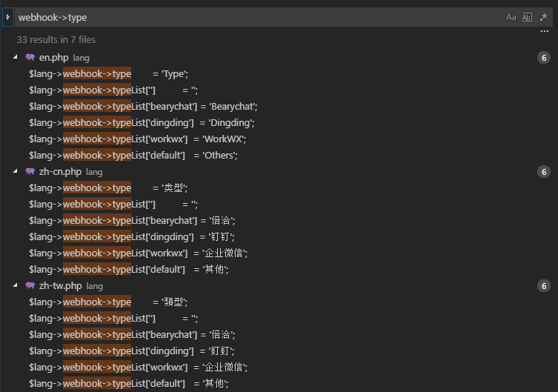Image resolution: width=558 pixels, height=392 pixels.
Task: Expand the replace field toggle arrow
Action: 8,17
